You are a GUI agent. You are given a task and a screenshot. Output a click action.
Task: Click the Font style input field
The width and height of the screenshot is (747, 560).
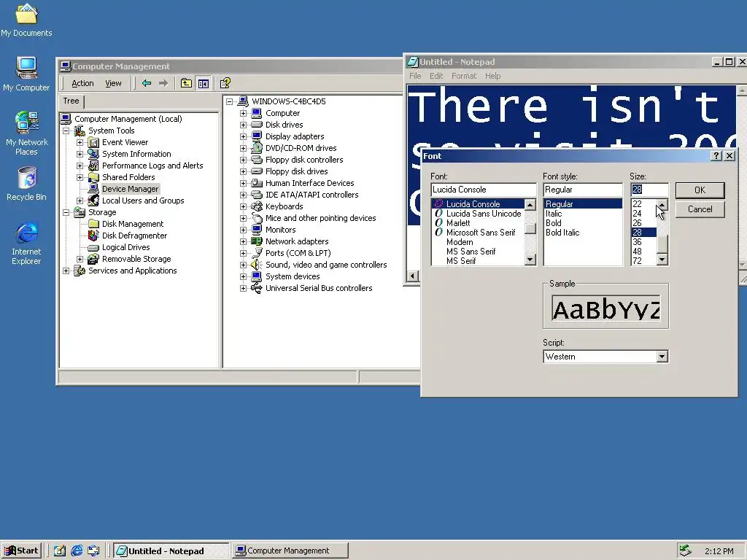(x=582, y=190)
